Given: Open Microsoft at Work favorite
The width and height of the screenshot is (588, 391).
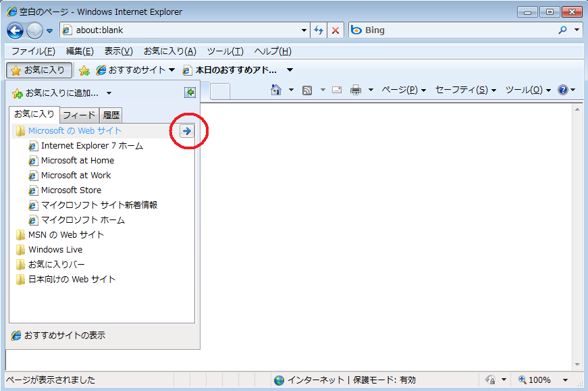Looking at the screenshot, I should [70, 176].
